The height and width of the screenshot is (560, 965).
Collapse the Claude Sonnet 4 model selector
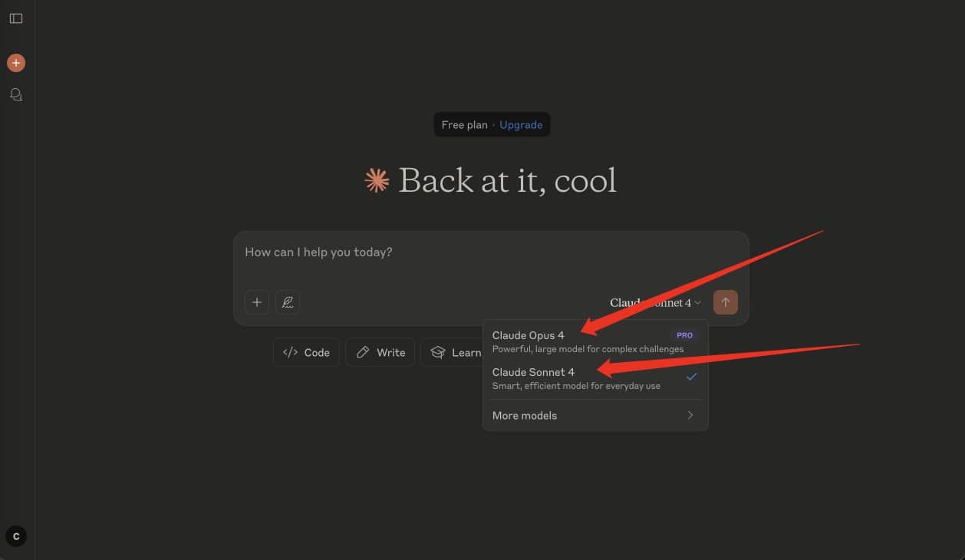pyautogui.click(x=655, y=302)
